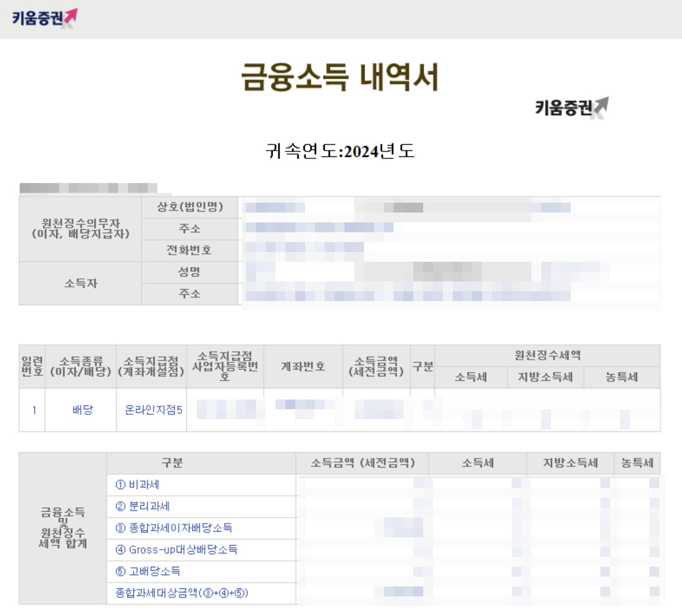Click the 배당 cell in row 1
Viewport: 682px width, 616px height.
81,410
